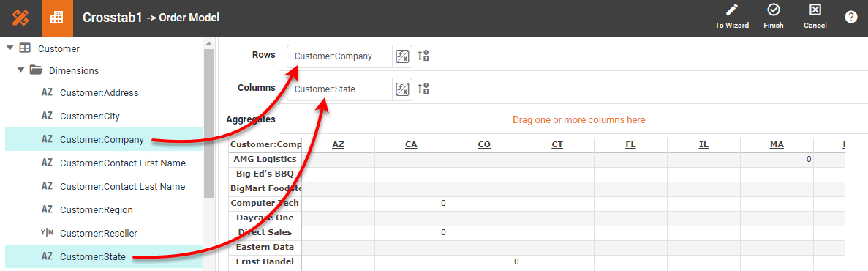The width and height of the screenshot is (868, 271).
Task: Select the Computer Tech row header
Action: pos(265,203)
